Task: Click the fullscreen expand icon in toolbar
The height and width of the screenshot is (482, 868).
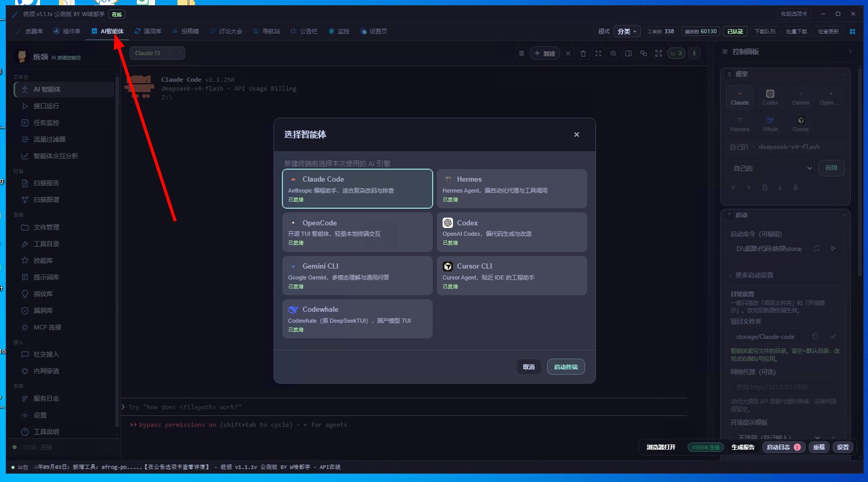Action: tap(658, 53)
